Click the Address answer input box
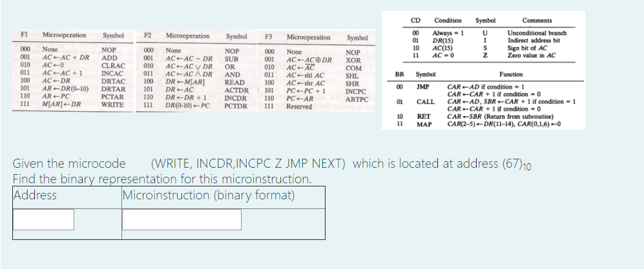The height and width of the screenshot is (269, 644). pyautogui.click(x=43, y=219)
